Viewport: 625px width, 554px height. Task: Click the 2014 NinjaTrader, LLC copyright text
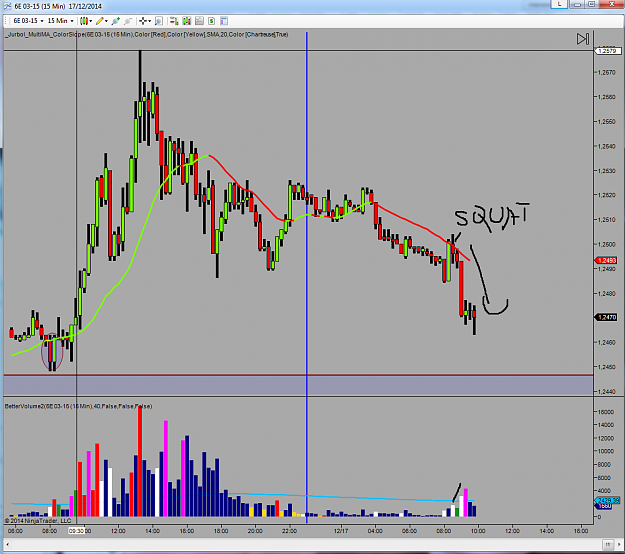[x=38, y=521]
